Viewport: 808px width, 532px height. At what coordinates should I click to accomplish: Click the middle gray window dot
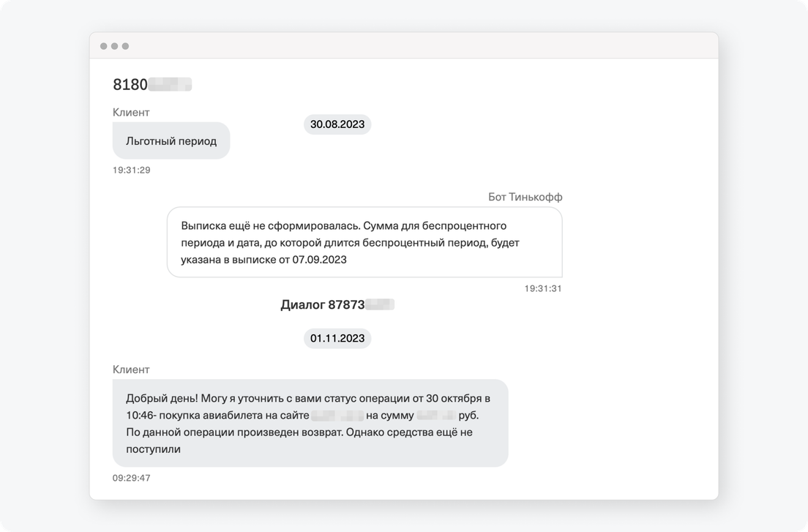(x=114, y=46)
